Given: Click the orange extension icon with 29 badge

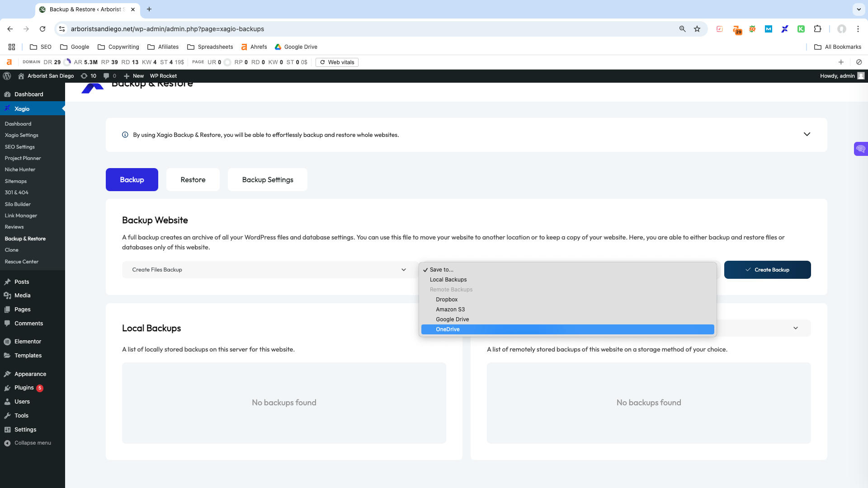Looking at the screenshot, I should (x=737, y=30).
